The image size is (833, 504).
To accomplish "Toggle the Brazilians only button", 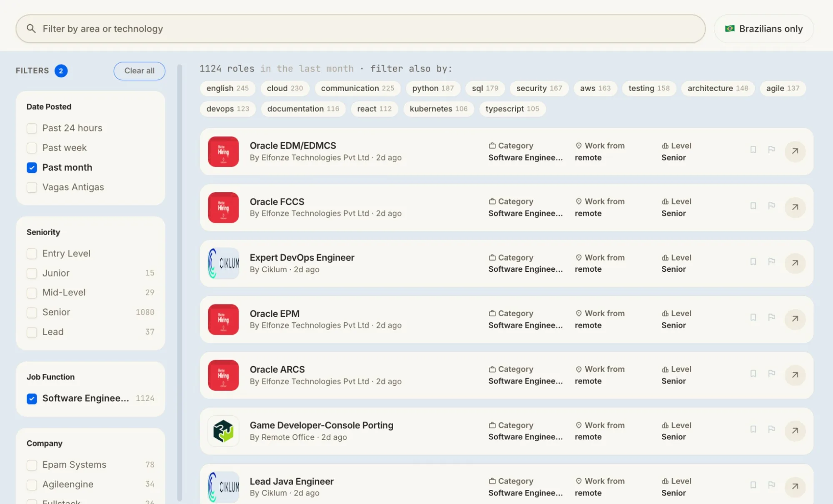I will [764, 29].
